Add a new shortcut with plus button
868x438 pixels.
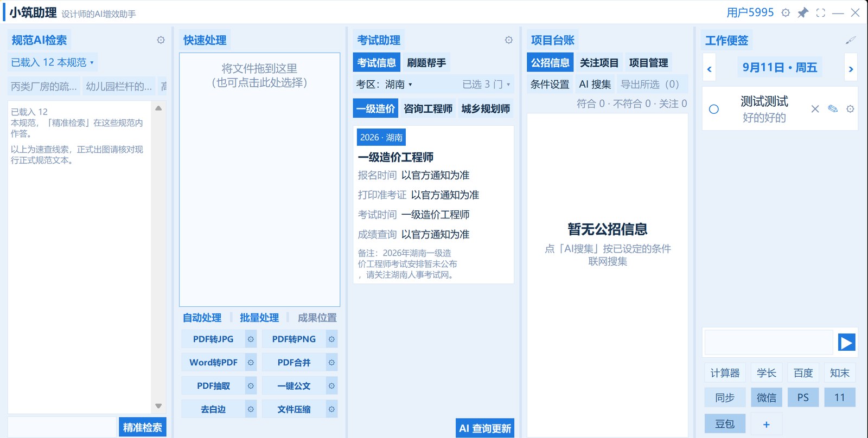pyautogui.click(x=767, y=424)
